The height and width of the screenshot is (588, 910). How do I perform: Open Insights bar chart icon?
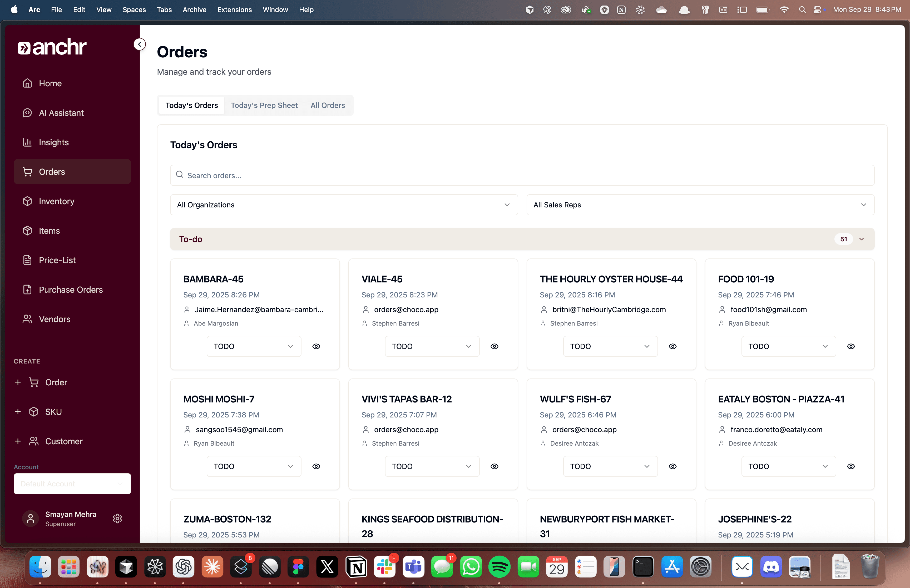(x=27, y=142)
